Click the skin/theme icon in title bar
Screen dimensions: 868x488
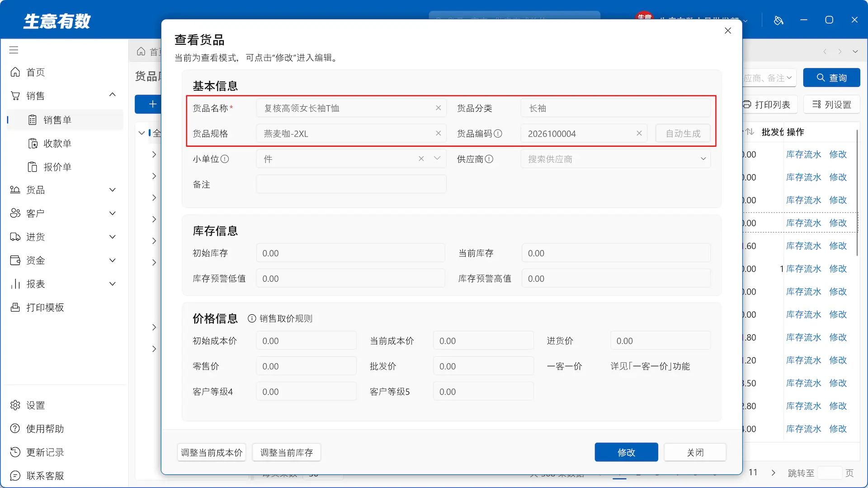[x=778, y=20]
